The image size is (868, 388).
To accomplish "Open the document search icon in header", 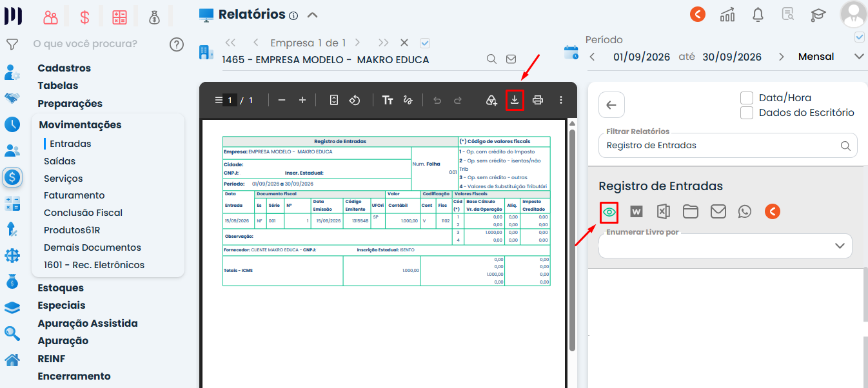I will tap(788, 14).
